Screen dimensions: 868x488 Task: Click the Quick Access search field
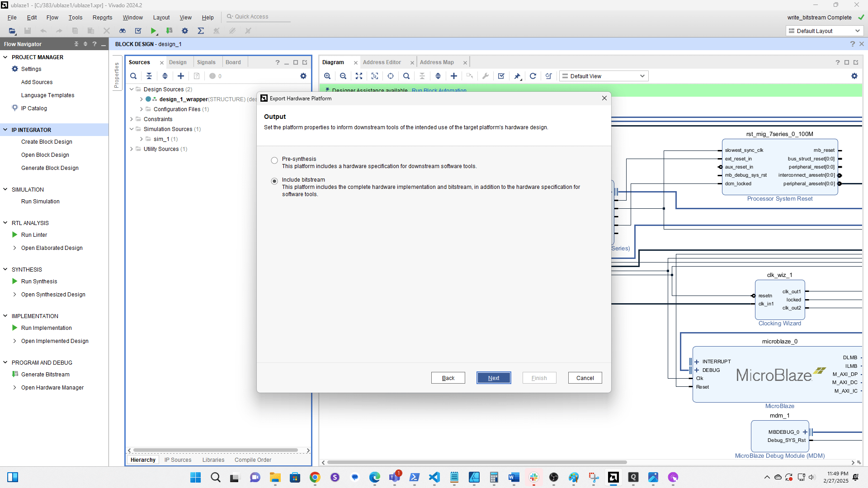[258, 16]
